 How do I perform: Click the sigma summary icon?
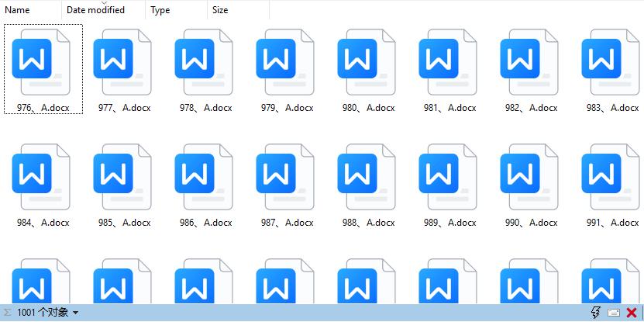coord(8,313)
